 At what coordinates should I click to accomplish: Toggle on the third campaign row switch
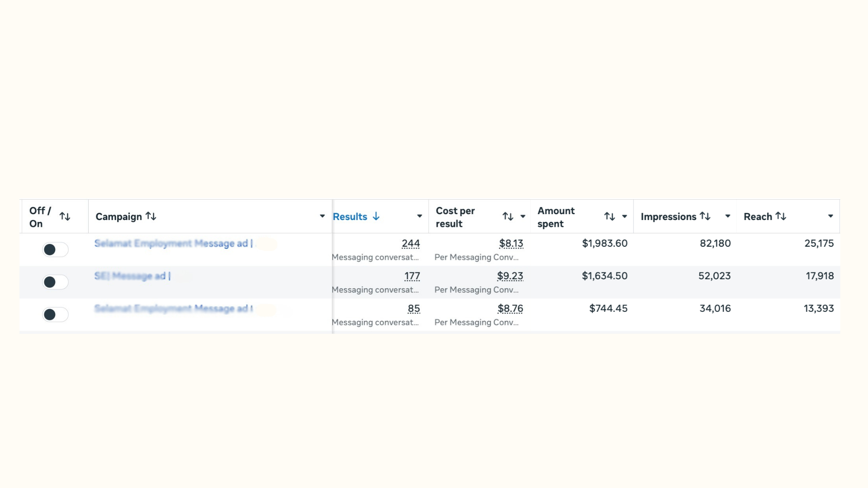coord(55,314)
